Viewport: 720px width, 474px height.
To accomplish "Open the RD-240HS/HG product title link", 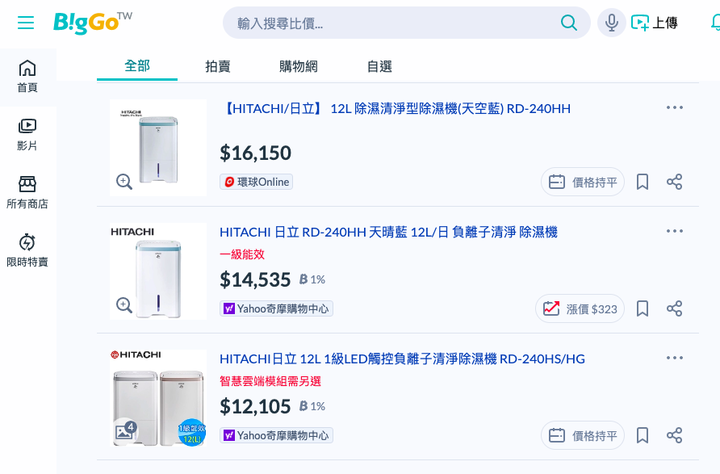I will coord(402,359).
